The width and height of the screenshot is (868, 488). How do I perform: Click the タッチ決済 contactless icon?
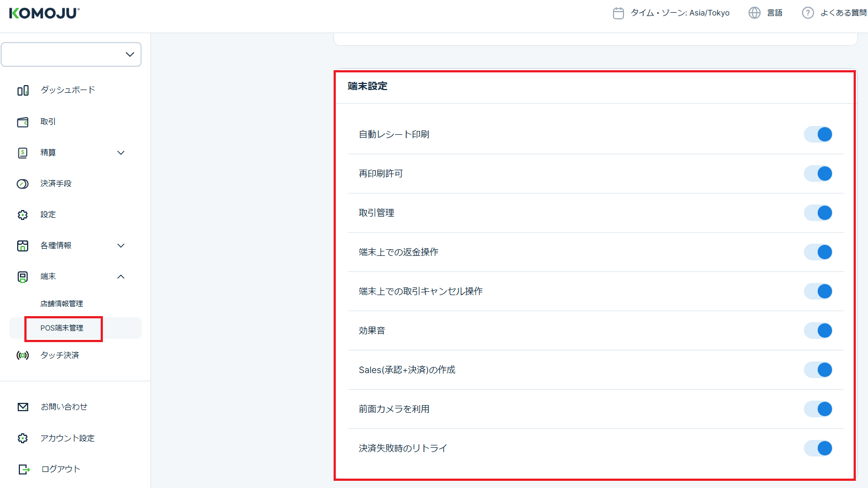[x=23, y=355]
